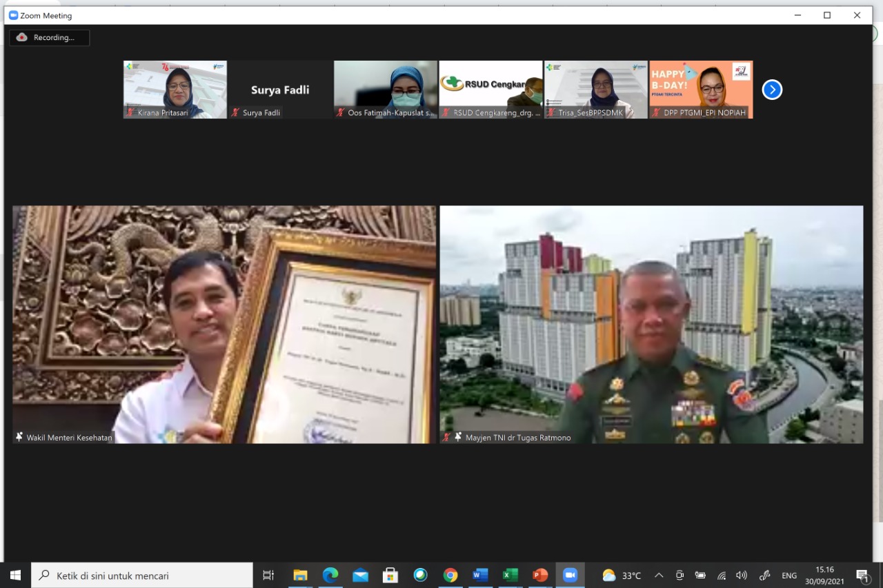Open the volume slider from the tray
This screenshot has width=883, height=588.
coord(741,575)
